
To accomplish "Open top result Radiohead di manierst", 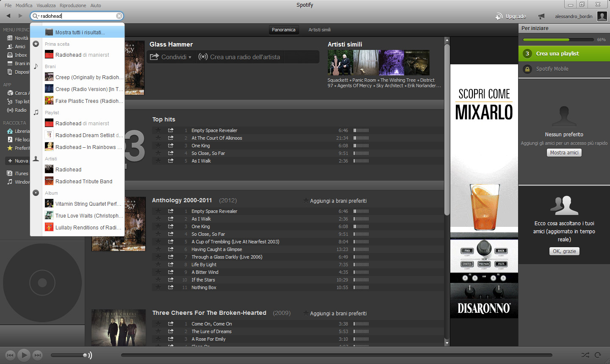I will (78, 55).
